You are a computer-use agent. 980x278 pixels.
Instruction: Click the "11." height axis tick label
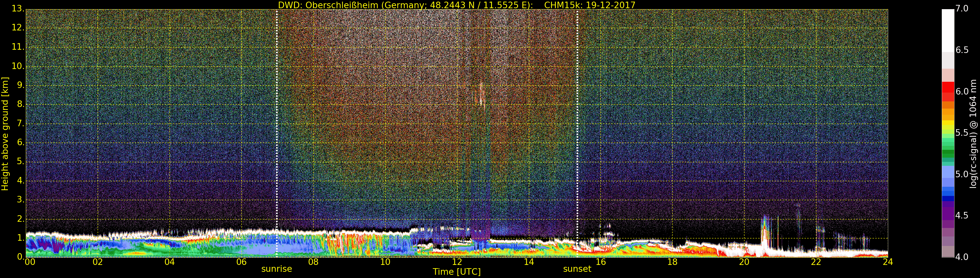pos(18,47)
